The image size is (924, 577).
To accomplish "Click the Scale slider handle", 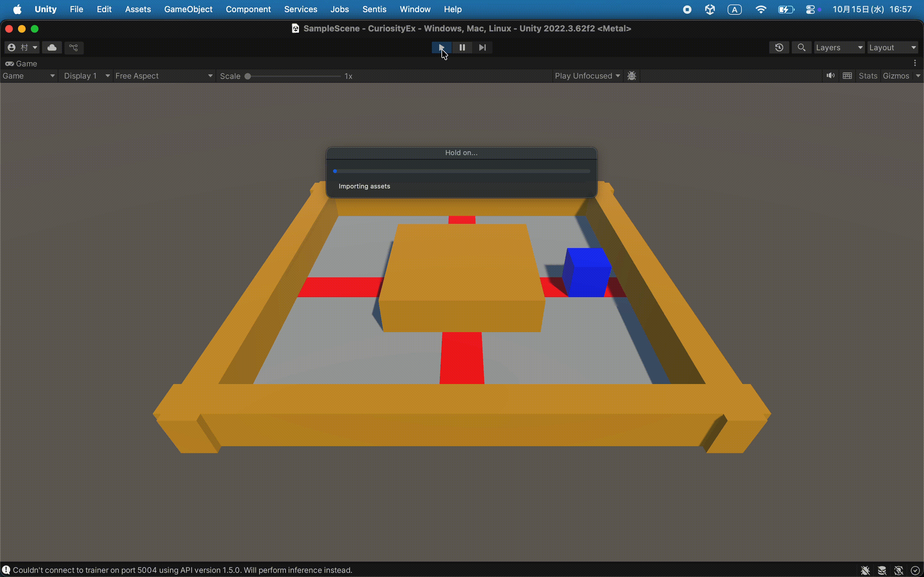I will click(x=248, y=76).
